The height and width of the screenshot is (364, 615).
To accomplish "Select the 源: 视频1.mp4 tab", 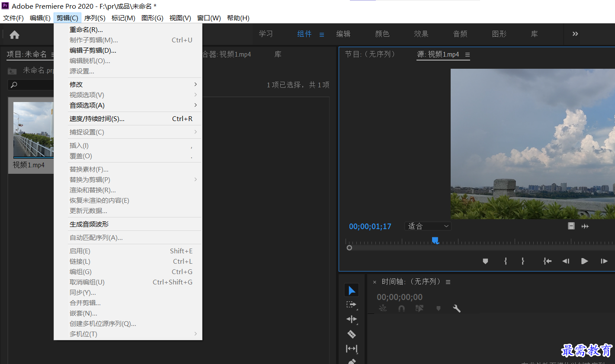I will [438, 54].
